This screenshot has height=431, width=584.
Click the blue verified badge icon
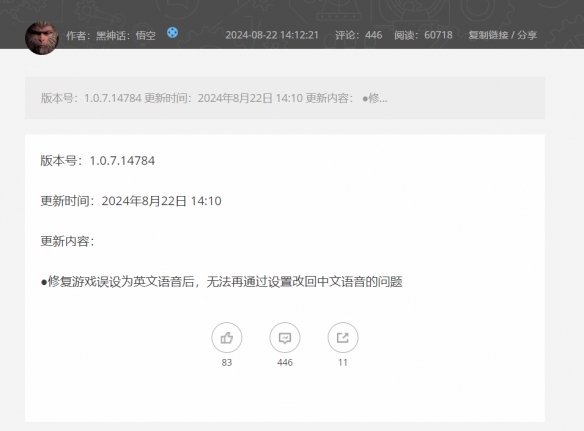pyautogui.click(x=172, y=33)
